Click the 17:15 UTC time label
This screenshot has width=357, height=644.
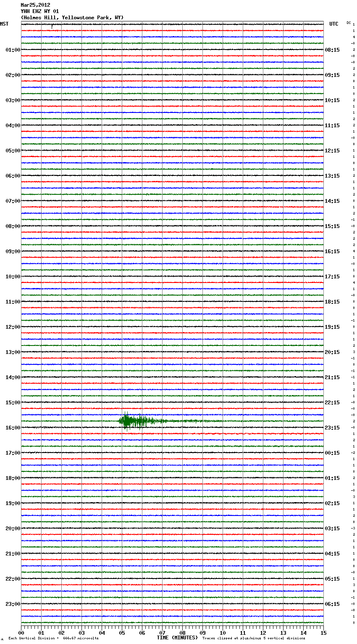[332, 277]
